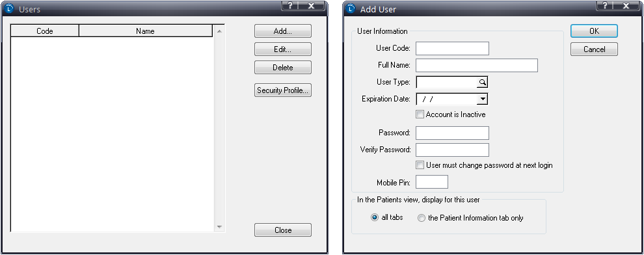The width and height of the screenshot is (644, 255).
Task: Click the Name column header
Action: click(x=146, y=31)
